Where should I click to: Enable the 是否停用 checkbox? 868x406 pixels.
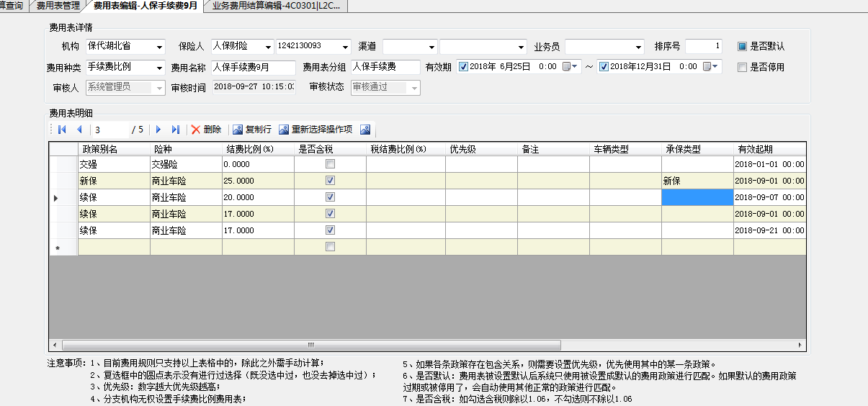pyautogui.click(x=742, y=67)
